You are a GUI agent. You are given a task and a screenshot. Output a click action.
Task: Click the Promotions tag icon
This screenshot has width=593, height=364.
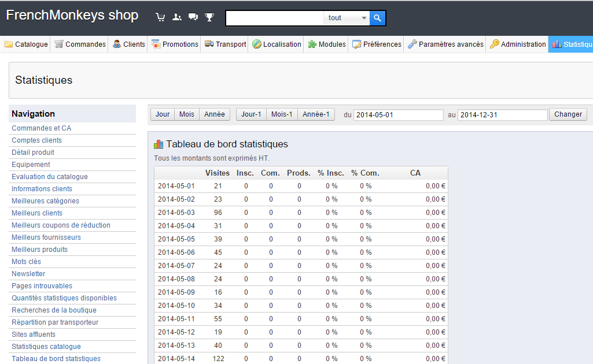pyautogui.click(x=156, y=44)
